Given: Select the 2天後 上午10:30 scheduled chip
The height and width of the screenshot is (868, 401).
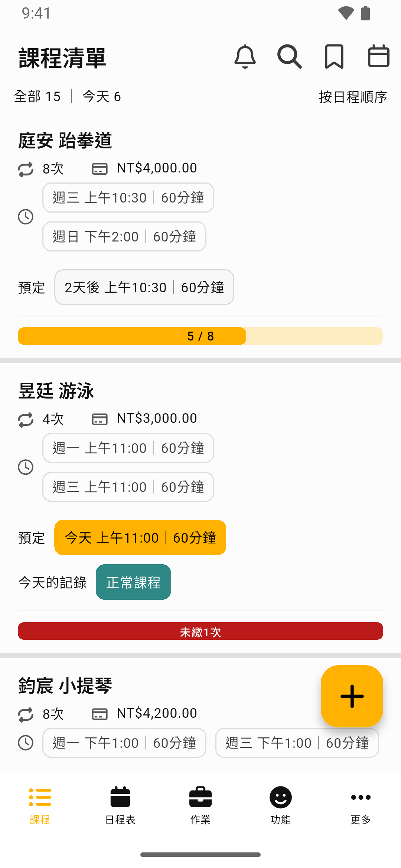Looking at the screenshot, I should tap(144, 287).
